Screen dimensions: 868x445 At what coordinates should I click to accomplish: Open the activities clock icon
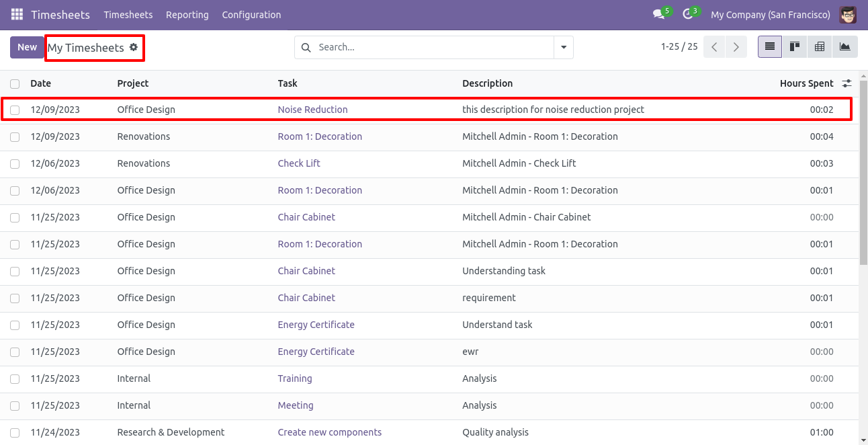(x=687, y=14)
